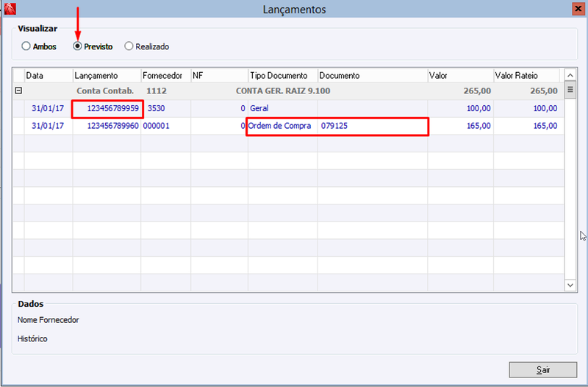The height and width of the screenshot is (387, 588).
Task: Click the Sair button
Action: pos(542,370)
